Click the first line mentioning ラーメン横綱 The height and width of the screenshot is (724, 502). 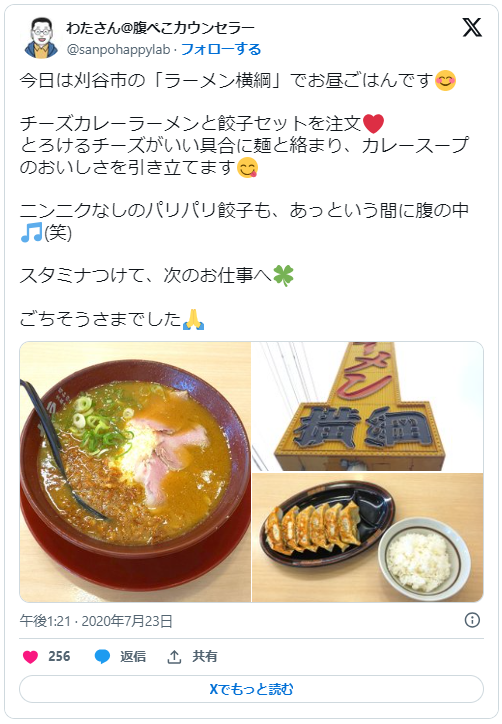238,80
